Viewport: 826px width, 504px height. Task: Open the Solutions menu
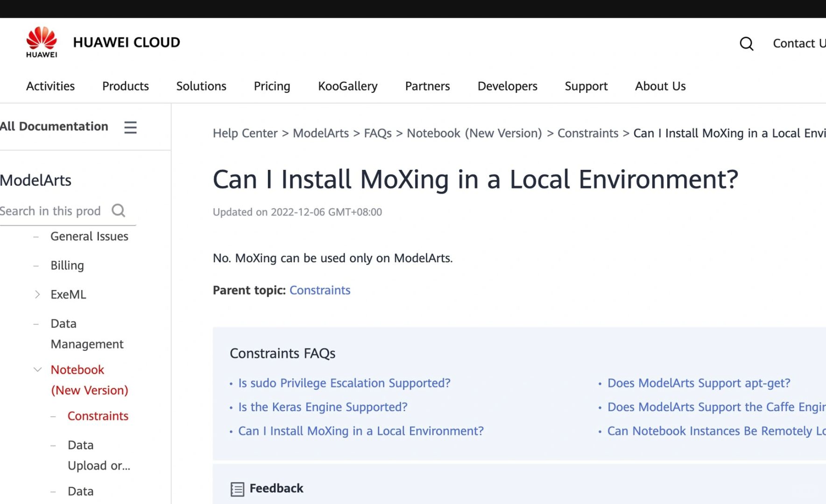(201, 86)
